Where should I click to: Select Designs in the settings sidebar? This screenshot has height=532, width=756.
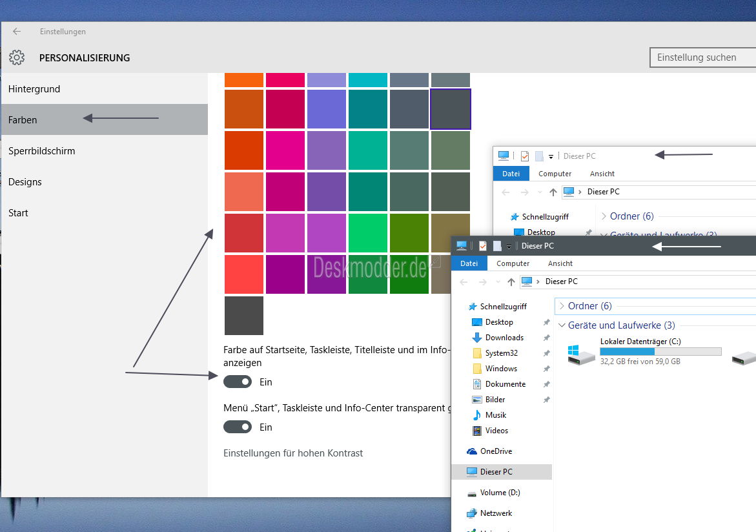point(105,182)
